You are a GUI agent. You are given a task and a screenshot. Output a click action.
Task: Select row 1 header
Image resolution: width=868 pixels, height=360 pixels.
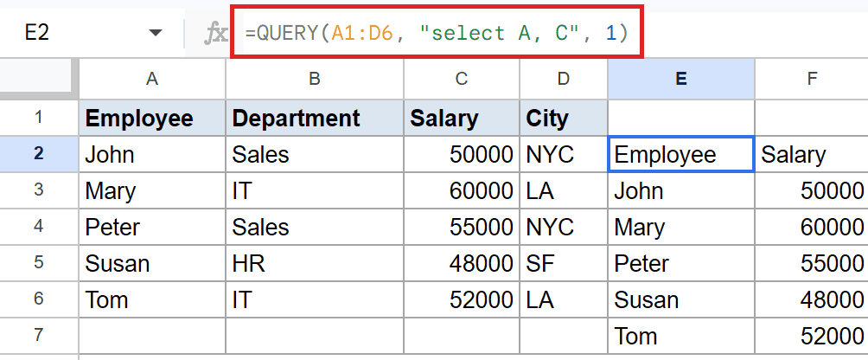(39, 118)
